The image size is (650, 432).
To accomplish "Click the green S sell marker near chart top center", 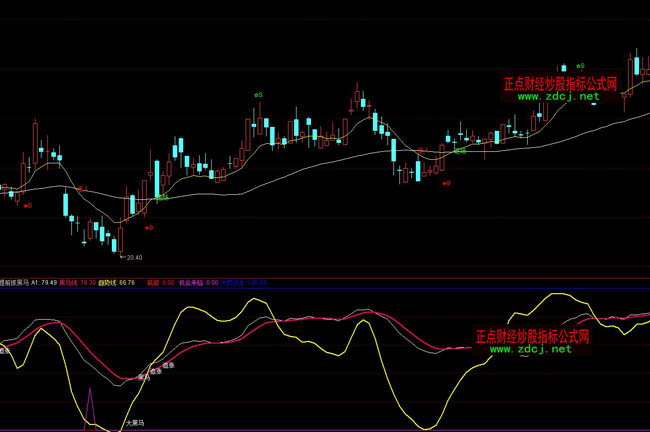I will pyautogui.click(x=258, y=95).
